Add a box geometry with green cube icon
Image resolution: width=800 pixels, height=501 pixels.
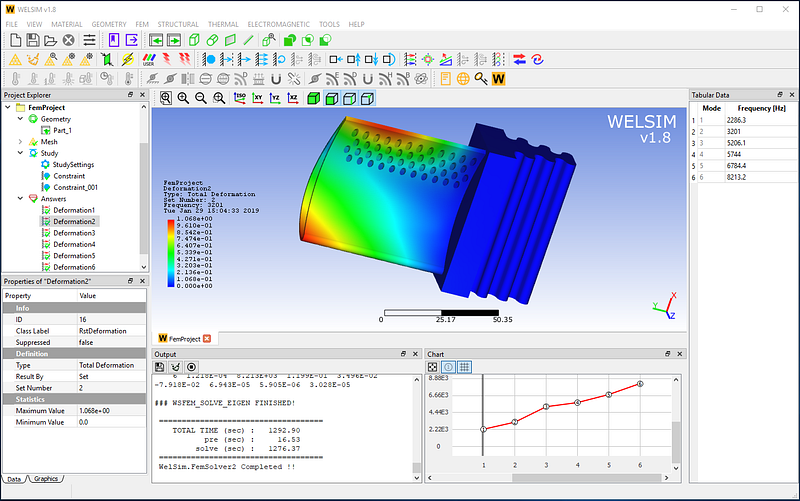194,40
